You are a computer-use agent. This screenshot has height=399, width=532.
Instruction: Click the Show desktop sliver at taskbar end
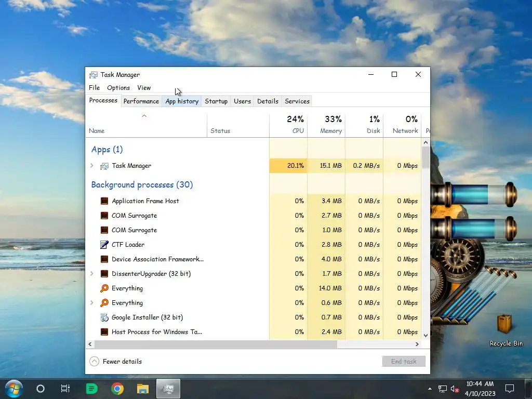coord(528,389)
